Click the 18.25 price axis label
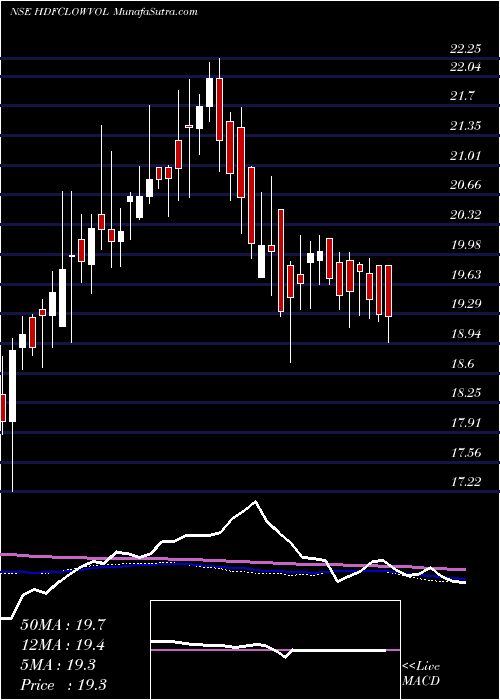The width and height of the screenshot is (500, 700). point(466,393)
